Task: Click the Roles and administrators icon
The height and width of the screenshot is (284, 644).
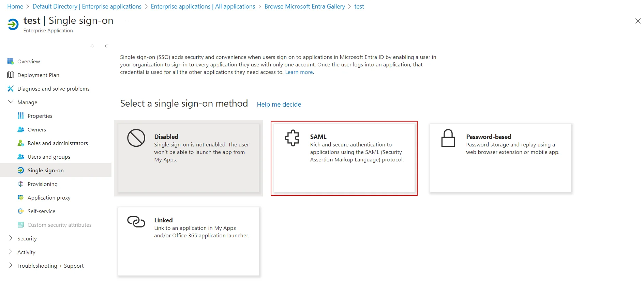Action: 20,143
